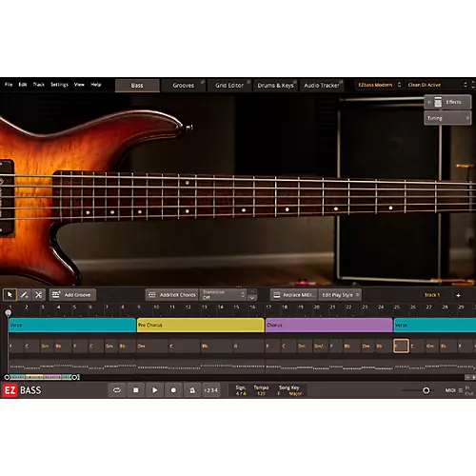Adjust the master volume slider knob
Viewport: 476px width, 476px height.
pyautogui.click(x=426, y=390)
